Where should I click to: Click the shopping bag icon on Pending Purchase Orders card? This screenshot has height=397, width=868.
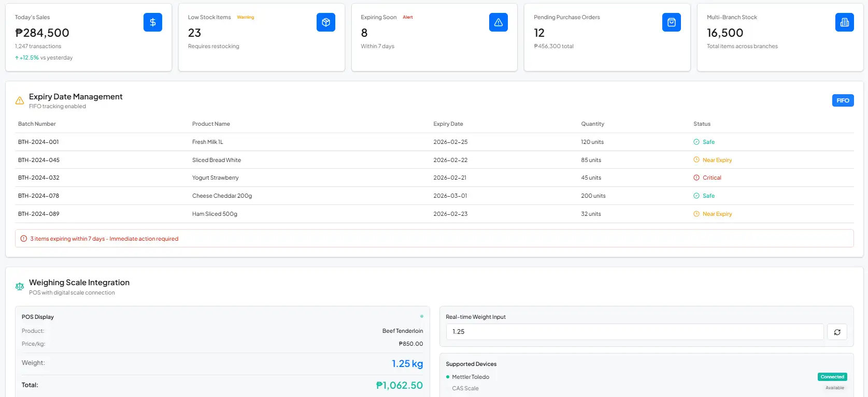click(x=672, y=22)
